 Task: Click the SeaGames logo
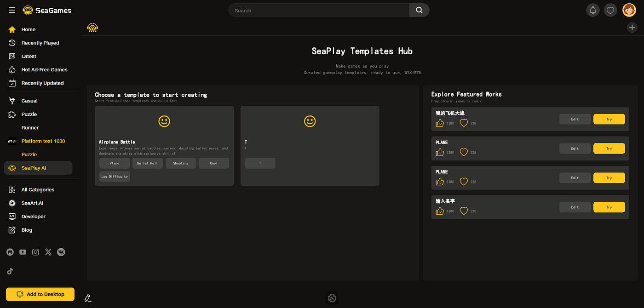pos(47,10)
